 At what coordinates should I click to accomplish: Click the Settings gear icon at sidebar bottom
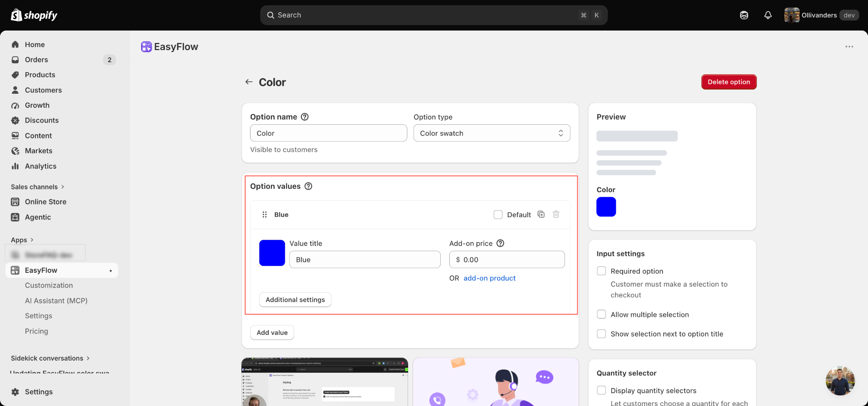[15, 392]
